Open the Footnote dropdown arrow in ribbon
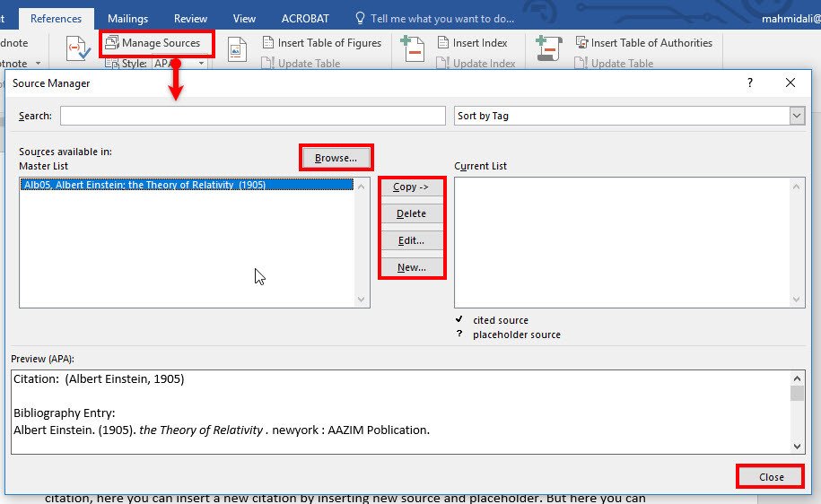 (38, 64)
